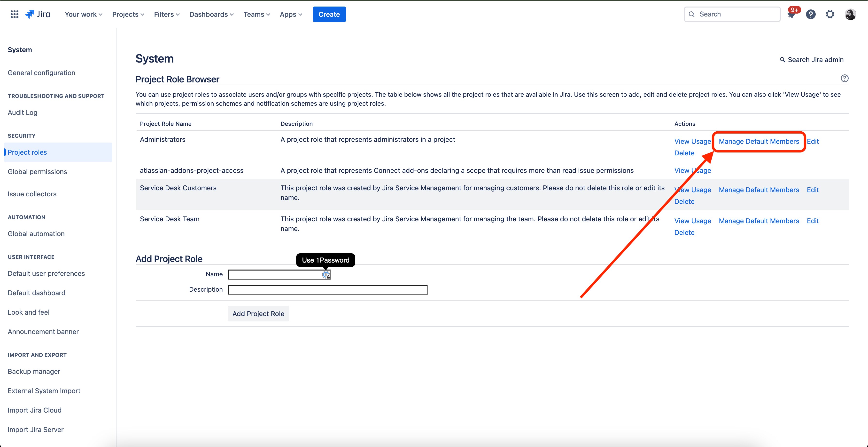
Task: Focus the new role Description input
Action: click(x=327, y=290)
